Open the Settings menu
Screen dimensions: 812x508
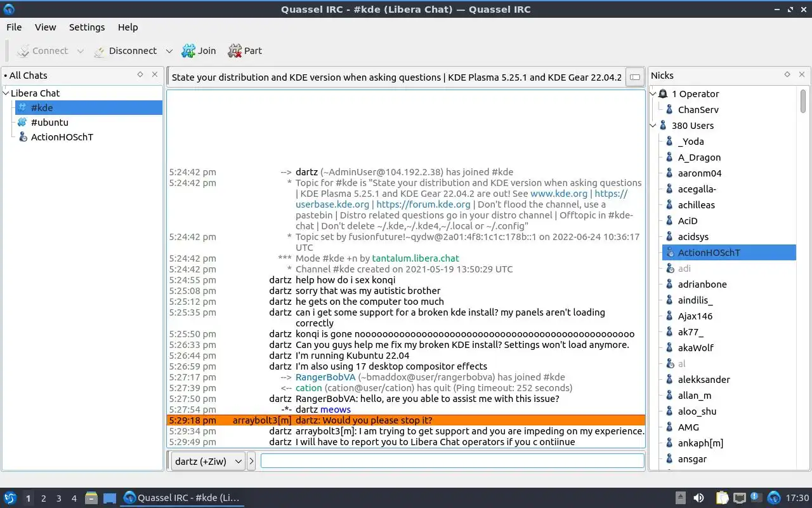87,27
